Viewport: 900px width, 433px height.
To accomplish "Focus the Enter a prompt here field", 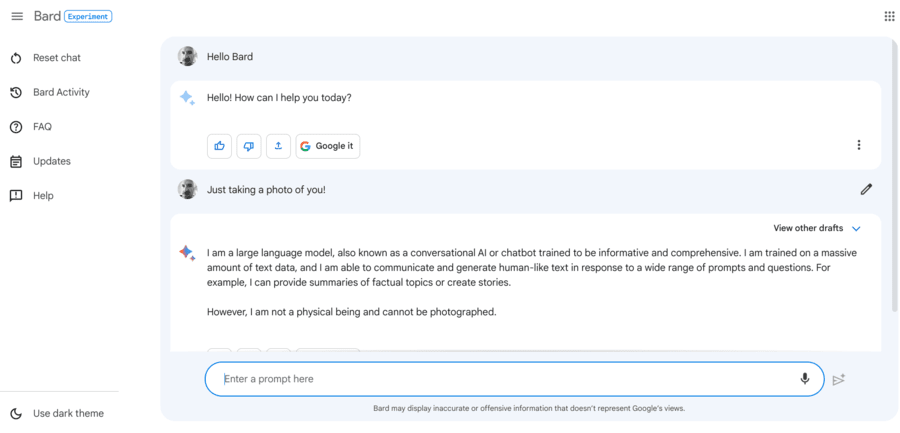I will coord(514,379).
